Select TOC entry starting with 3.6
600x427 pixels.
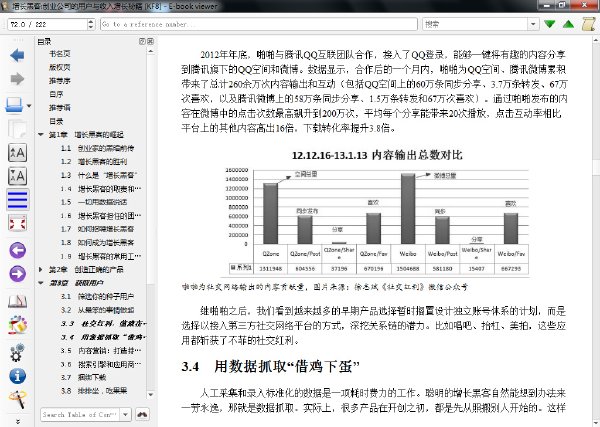(x=101, y=364)
